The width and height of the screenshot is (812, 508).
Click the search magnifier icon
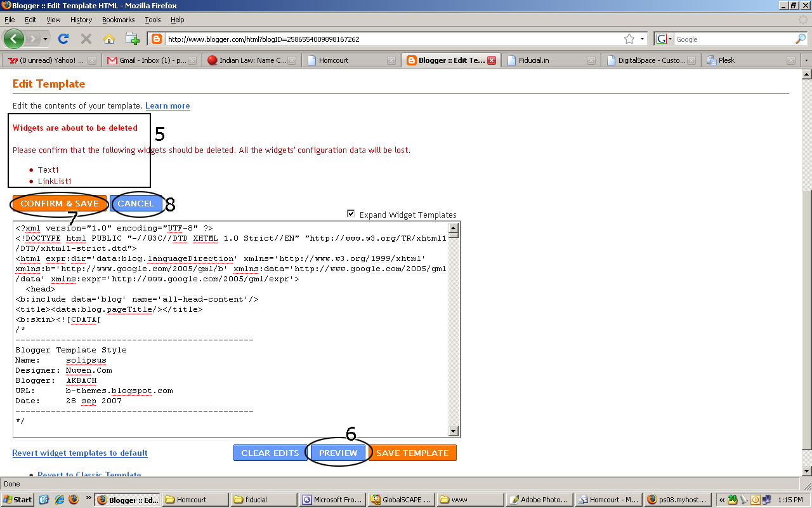tap(801, 39)
